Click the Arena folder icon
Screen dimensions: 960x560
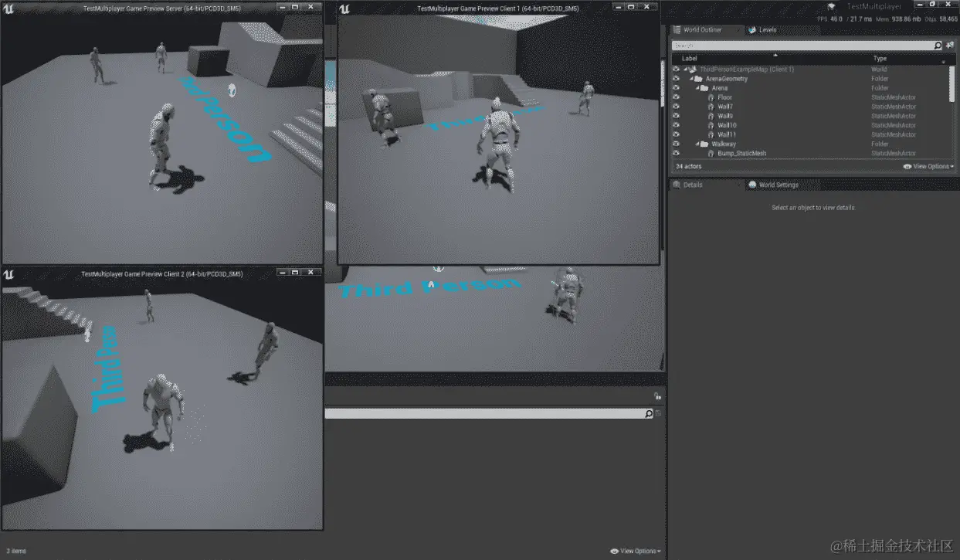coord(704,88)
